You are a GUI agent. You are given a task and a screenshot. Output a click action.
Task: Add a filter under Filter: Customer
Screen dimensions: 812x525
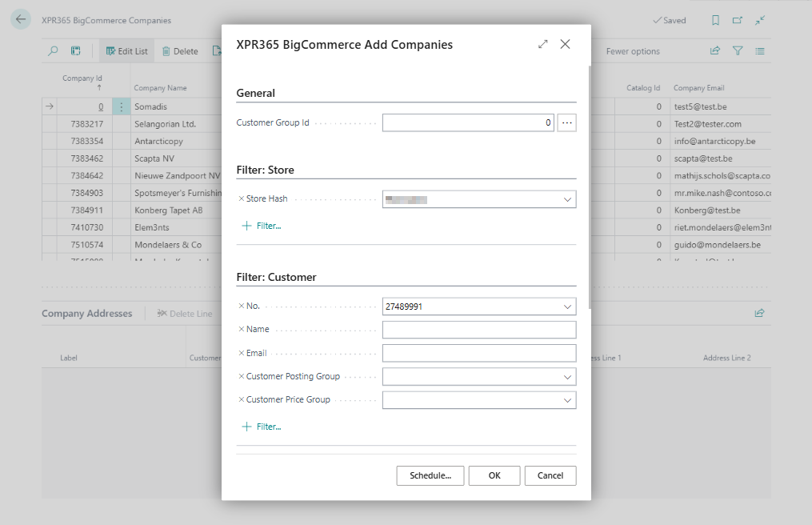tap(262, 427)
